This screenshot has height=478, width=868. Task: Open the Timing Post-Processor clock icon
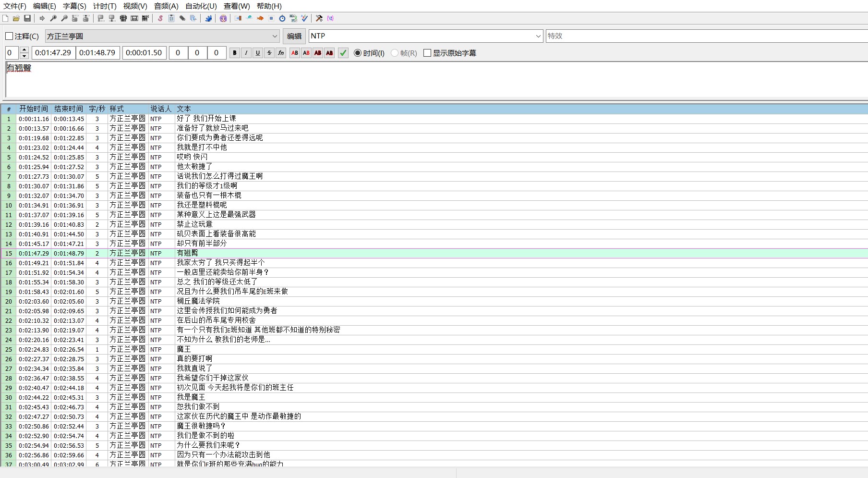[282, 18]
